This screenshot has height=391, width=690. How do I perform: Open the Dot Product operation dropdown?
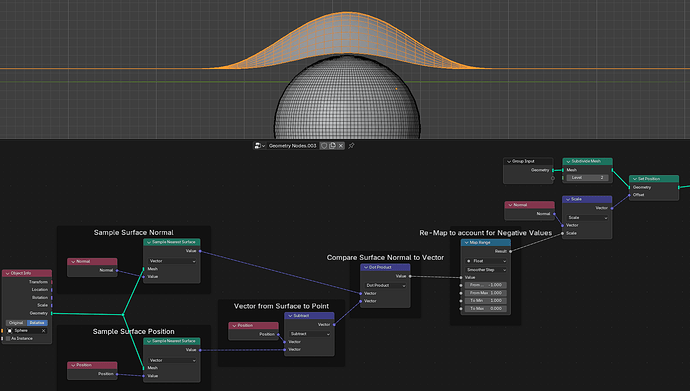(x=385, y=285)
